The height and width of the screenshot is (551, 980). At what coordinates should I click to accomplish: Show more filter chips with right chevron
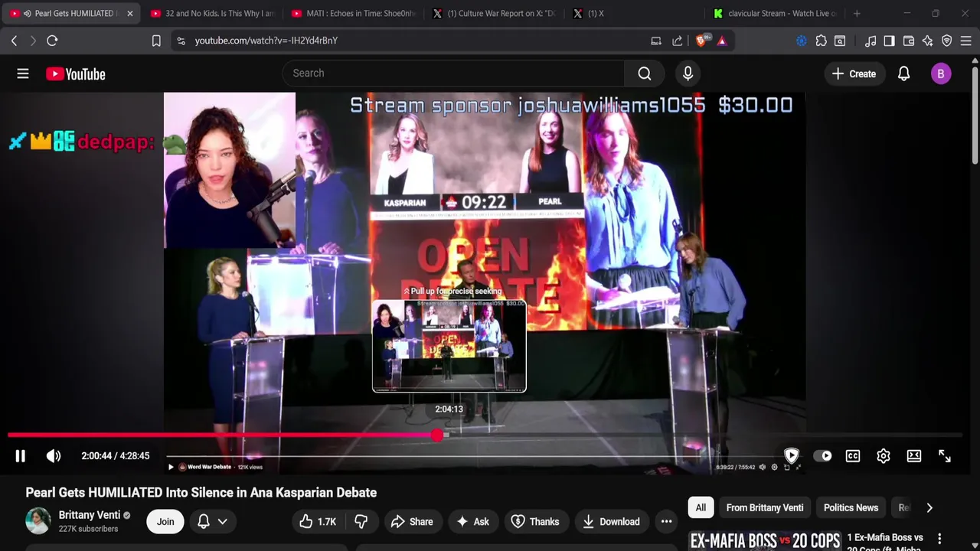929,507
